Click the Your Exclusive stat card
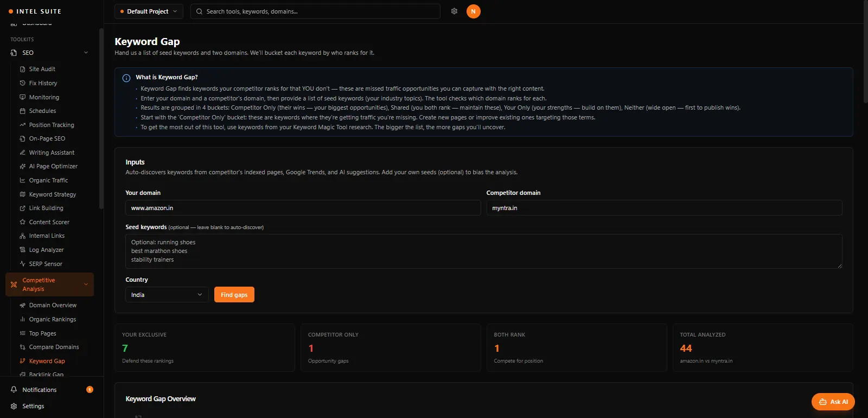 tap(205, 348)
